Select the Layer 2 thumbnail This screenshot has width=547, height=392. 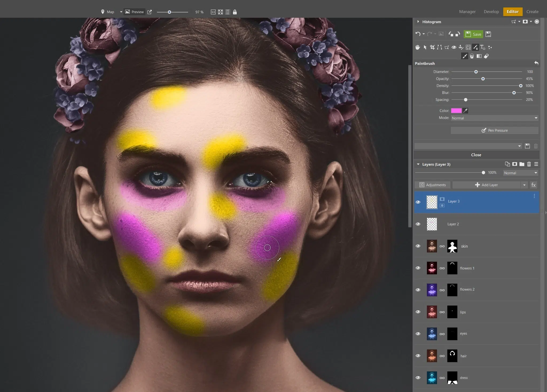[x=432, y=224]
